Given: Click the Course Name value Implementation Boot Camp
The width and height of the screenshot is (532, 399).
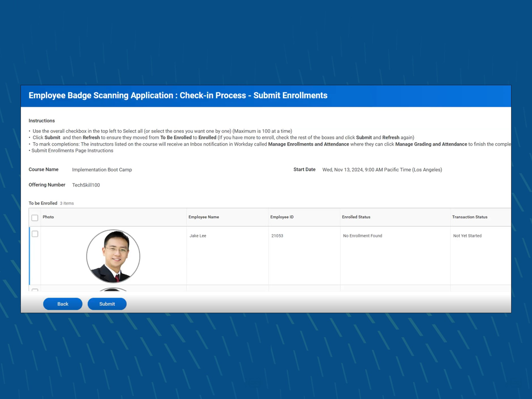Looking at the screenshot, I should (x=102, y=170).
